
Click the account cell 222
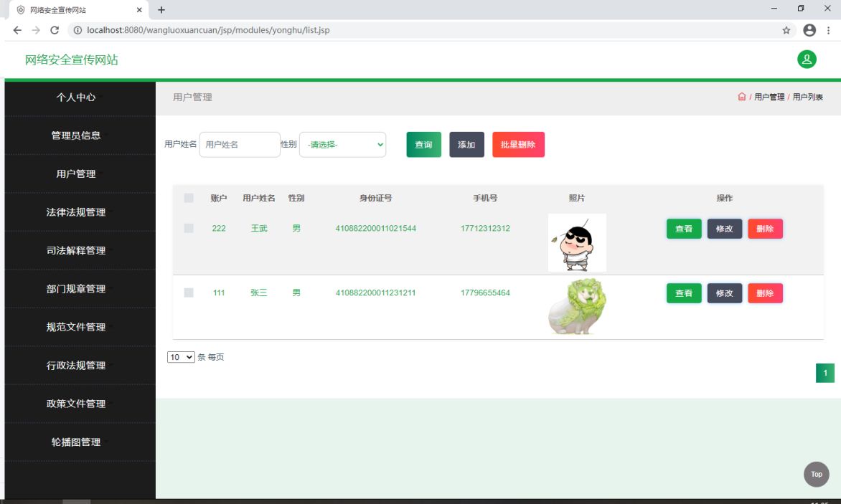219,228
